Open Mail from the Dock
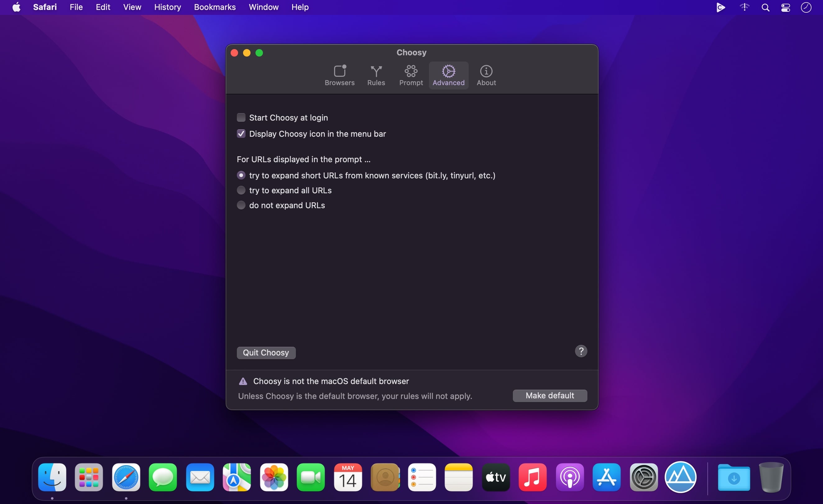 click(x=200, y=477)
